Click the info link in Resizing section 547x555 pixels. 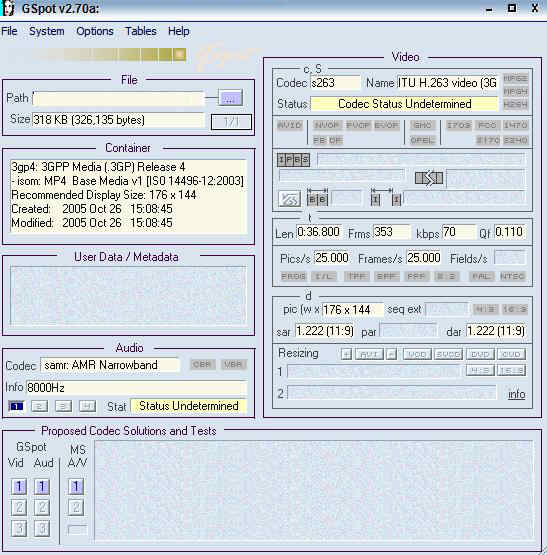(517, 394)
